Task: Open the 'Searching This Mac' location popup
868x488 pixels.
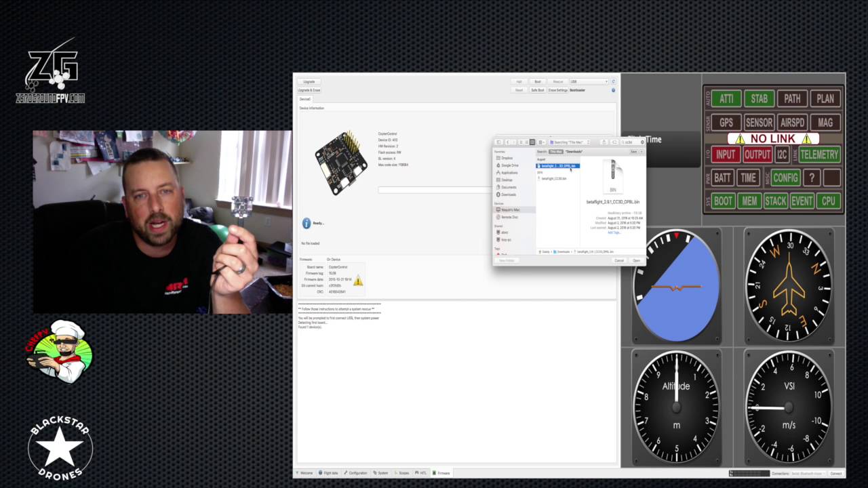Action: 570,142
